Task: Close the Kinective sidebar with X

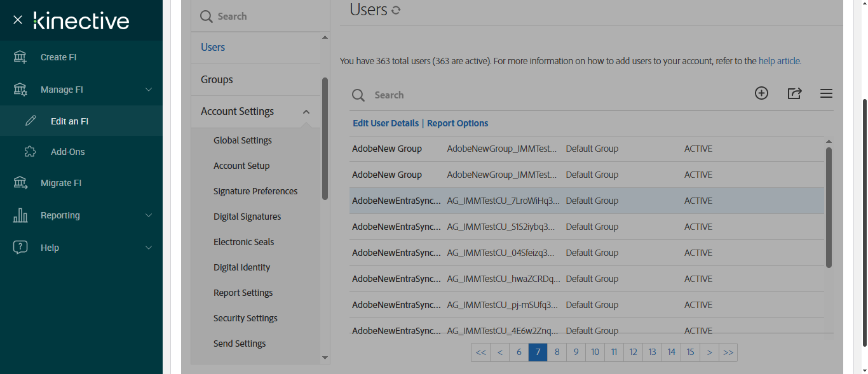Action: click(18, 20)
